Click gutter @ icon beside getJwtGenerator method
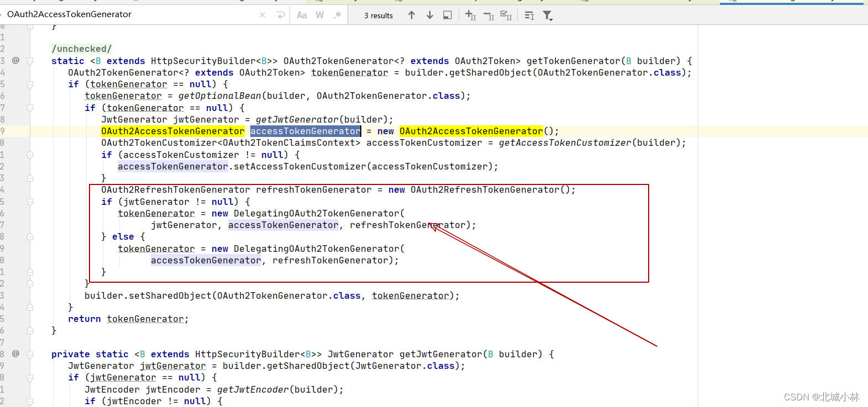The image size is (868, 407). [x=15, y=353]
